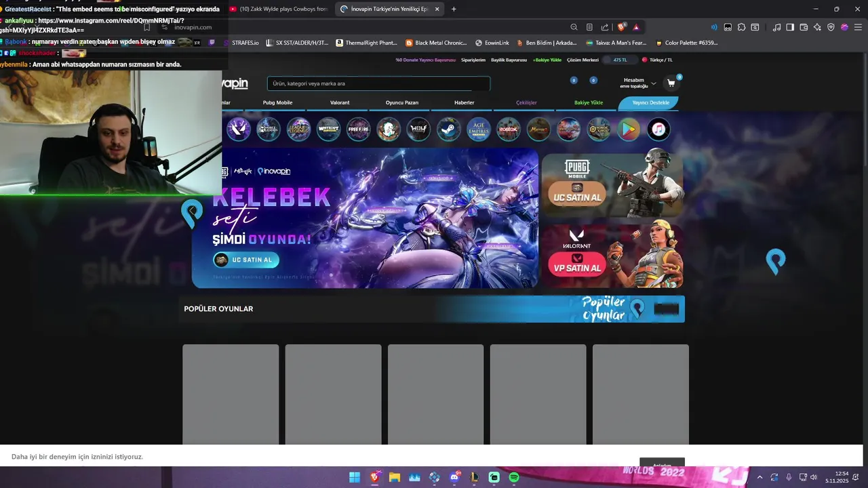Click the +Bakiye Yükle top link
The height and width of the screenshot is (488, 868).
(547, 60)
